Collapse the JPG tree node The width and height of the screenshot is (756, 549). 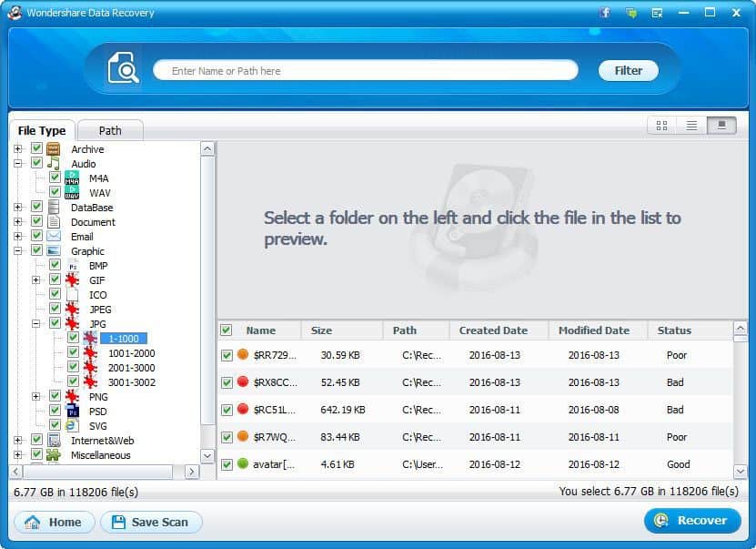click(36, 324)
